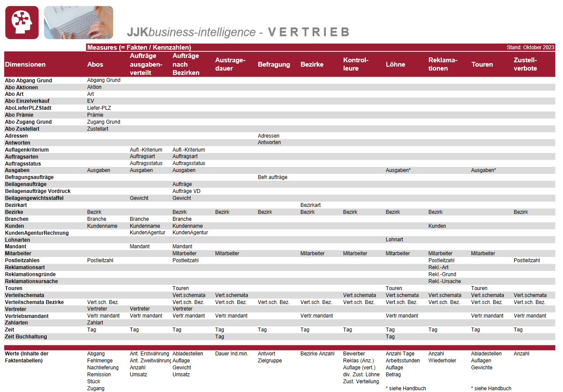Click the 'Reklamationsursache' row label

(31, 281)
